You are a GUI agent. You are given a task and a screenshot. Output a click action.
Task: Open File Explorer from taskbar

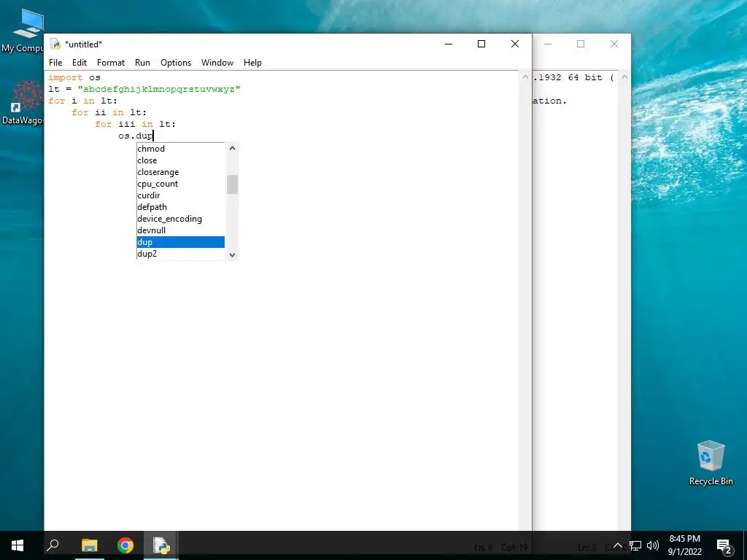tap(89, 545)
